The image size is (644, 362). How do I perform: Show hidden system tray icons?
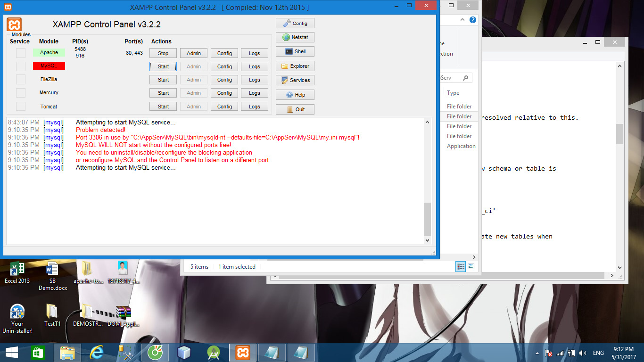pos(537,353)
